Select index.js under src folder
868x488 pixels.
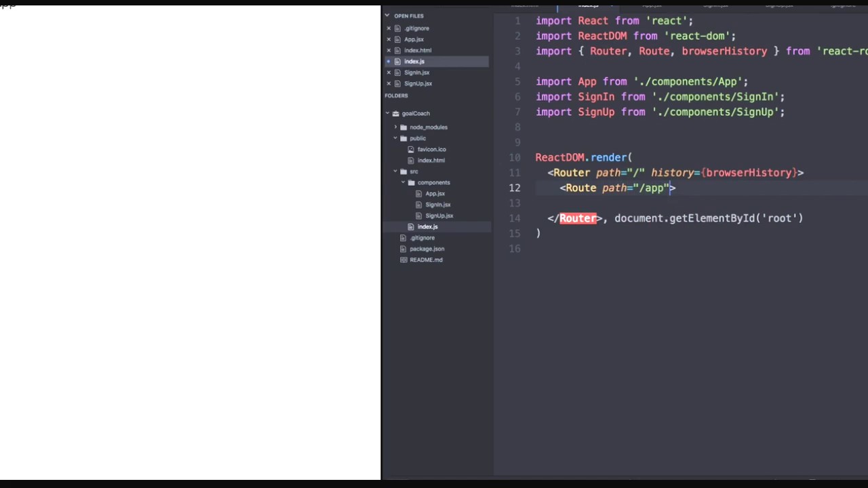(427, 226)
